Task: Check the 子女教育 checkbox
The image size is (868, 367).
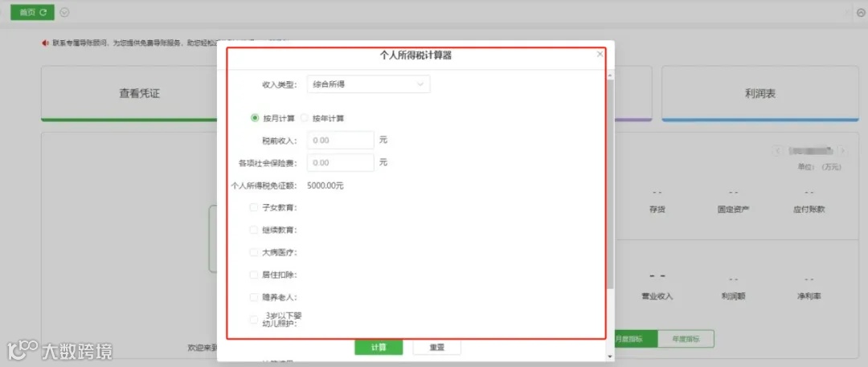Action: coord(253,207)
